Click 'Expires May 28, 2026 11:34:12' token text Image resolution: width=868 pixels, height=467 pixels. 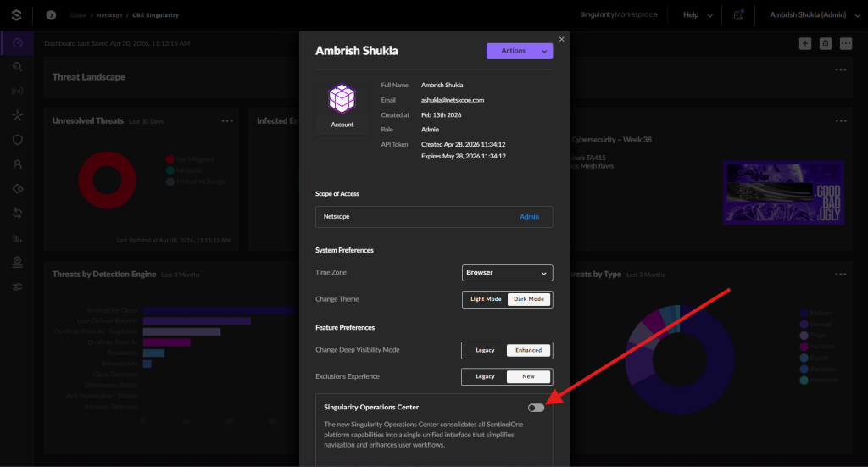[x=464, y=157]
